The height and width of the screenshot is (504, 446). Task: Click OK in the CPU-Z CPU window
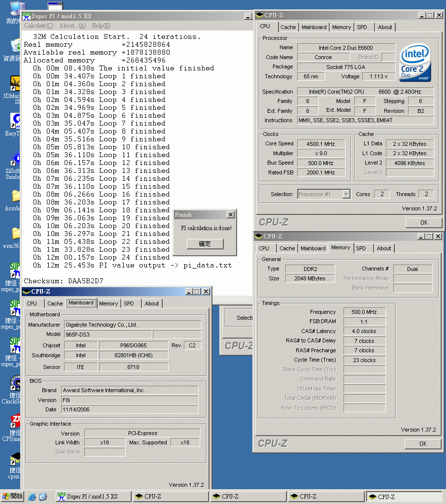point(423,222)
